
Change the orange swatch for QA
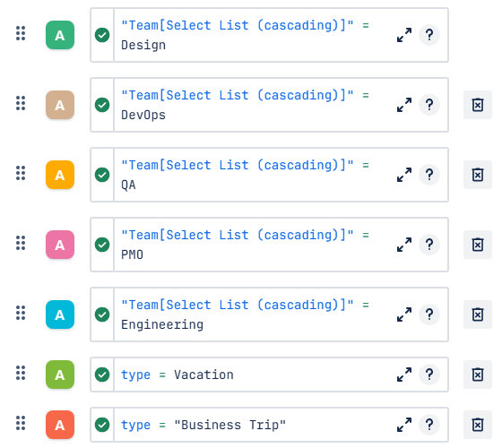60,175
